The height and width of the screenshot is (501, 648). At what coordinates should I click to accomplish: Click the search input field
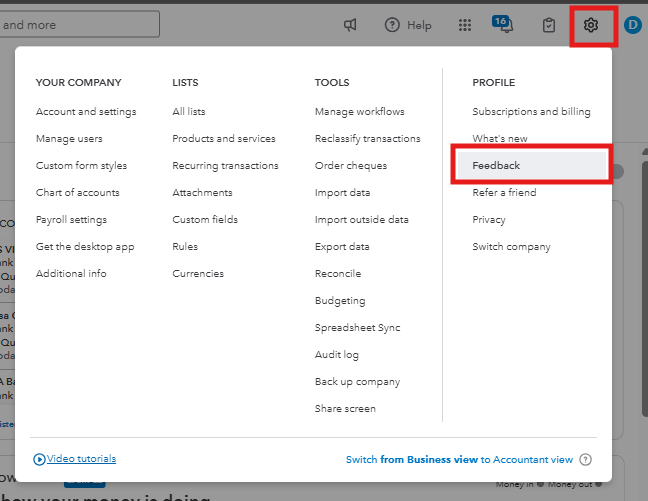[x=80, y=25]
